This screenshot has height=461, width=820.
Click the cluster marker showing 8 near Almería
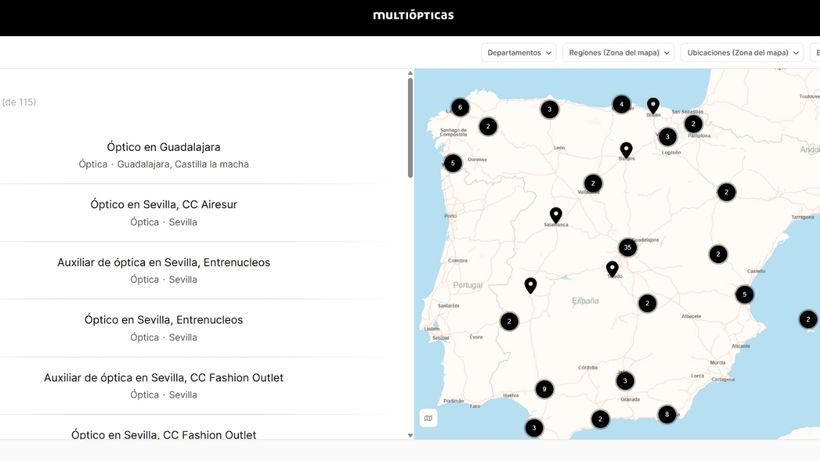667,414
